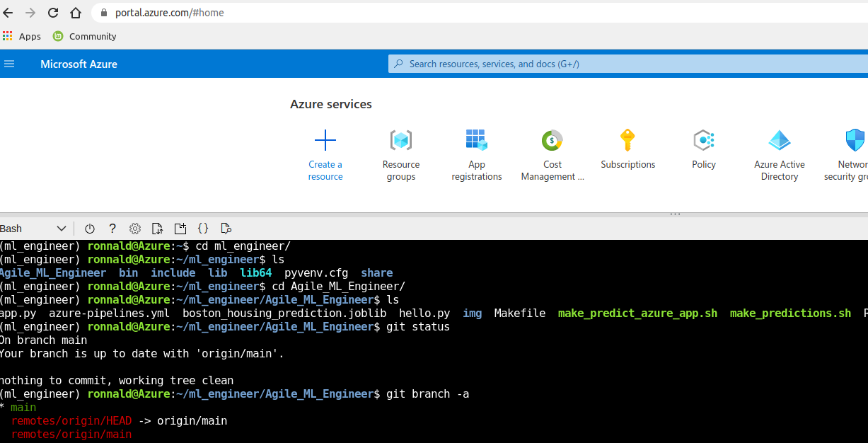Click the web preview icon in Cloud Shell toolbar
This screenshot has width=868, height=443.
tap(226, 229)
